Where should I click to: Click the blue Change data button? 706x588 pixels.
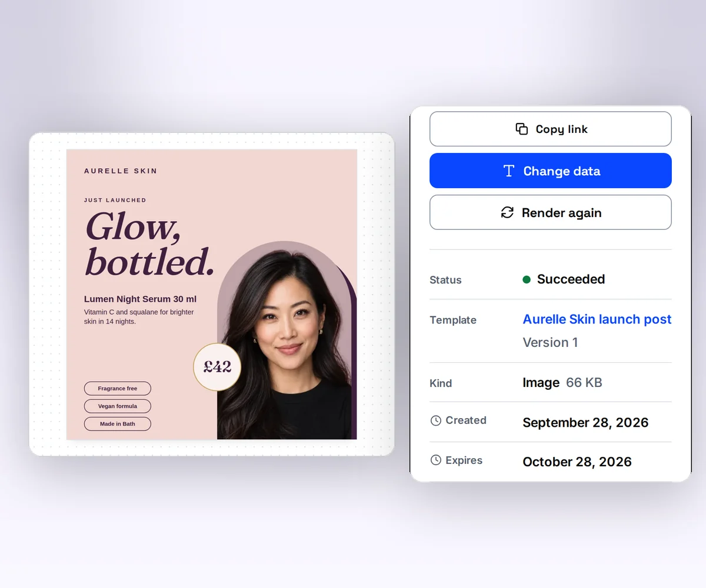point(551,171)
